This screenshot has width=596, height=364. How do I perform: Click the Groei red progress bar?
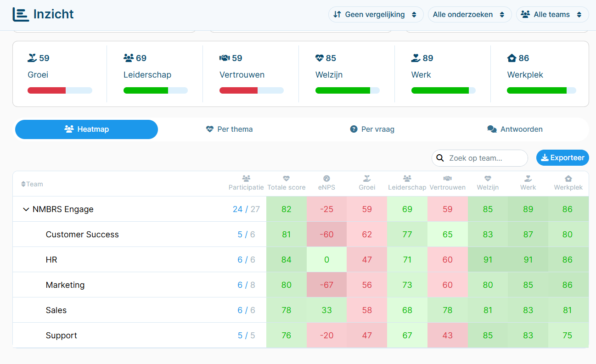[46, 90]
